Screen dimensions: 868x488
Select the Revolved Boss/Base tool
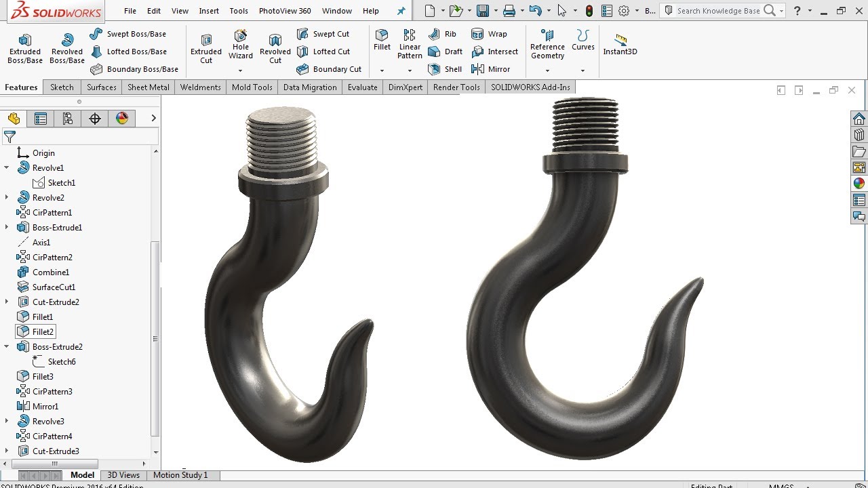[x=66, y=49]
